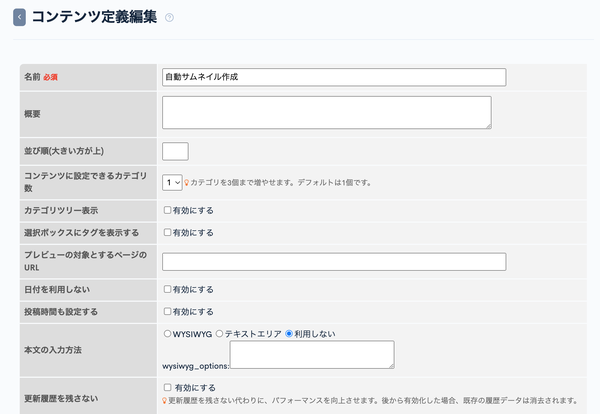Check the 投稿時間も設定する checkbox
600x414 pixels.
(167, 311)
